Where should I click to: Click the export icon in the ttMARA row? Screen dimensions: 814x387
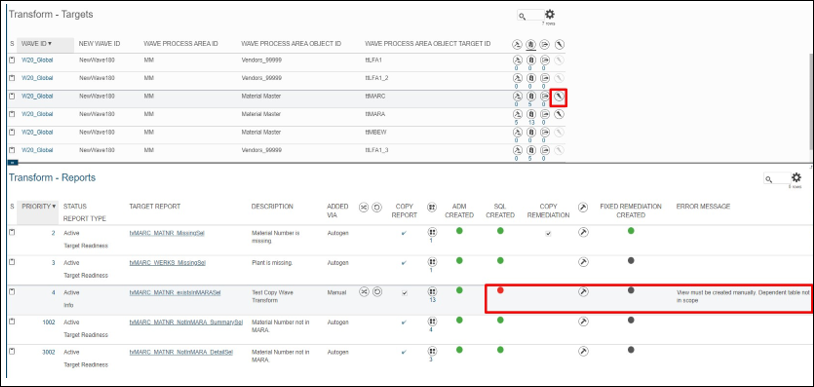[545, 114]
